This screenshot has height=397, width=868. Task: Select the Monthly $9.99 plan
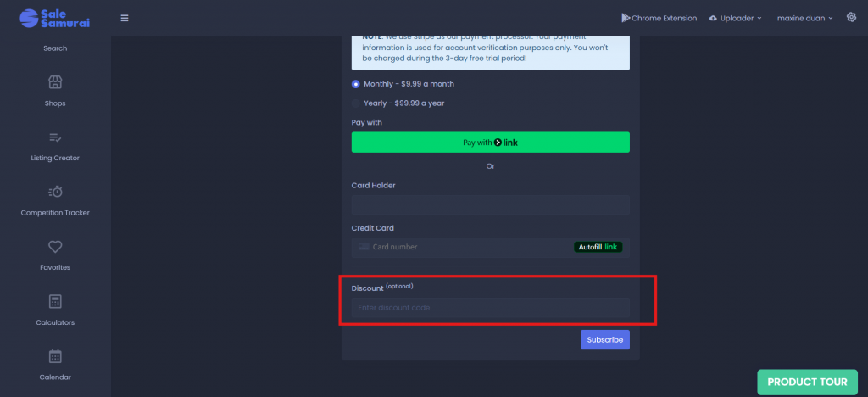coord(356,84)
